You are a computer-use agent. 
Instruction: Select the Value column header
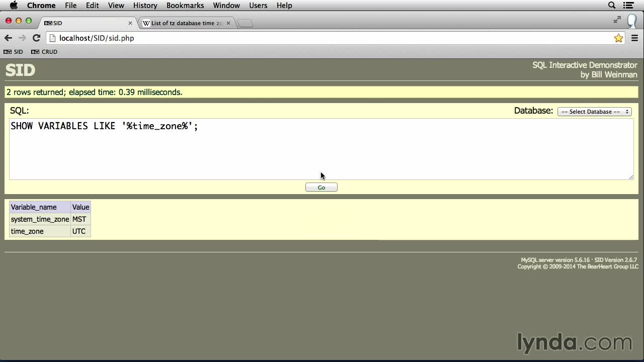(80, 207)
